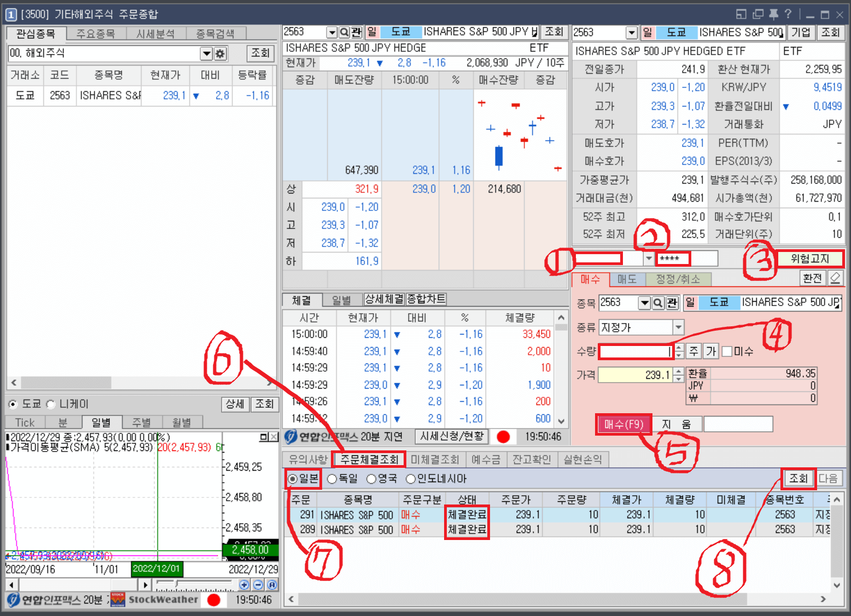851x616 pixels.
Task: Click the gear settings icon beside watchlist dropdown
Action: pyautogui.click(x=220, y=54)
